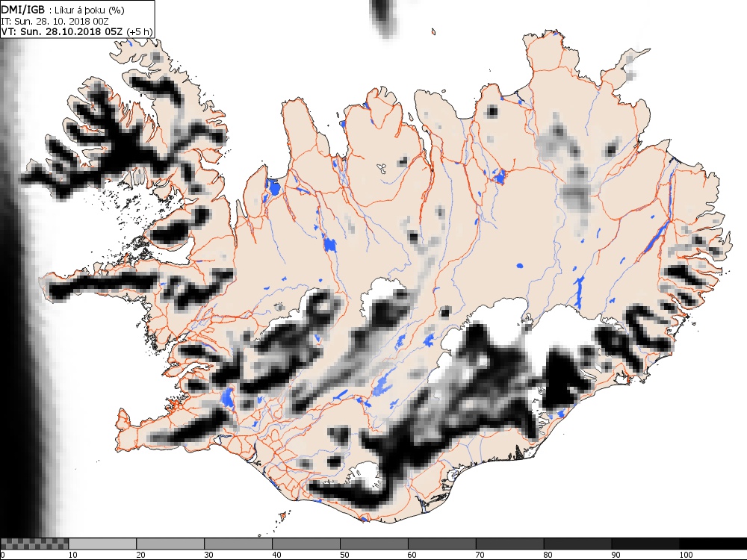
Task: Click the valid time line 'VT: Sun. 28.10.2018 05Z'
Action: (x=62, y=31)
